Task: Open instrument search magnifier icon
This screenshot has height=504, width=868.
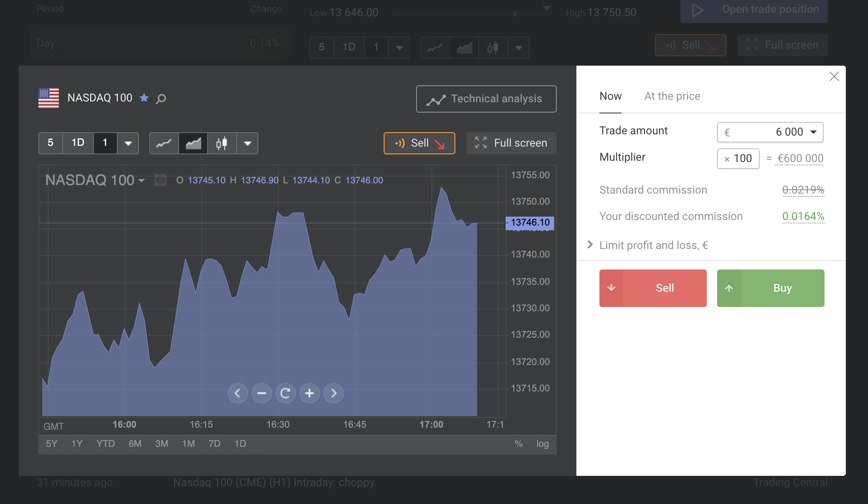Action: (161, 99)
